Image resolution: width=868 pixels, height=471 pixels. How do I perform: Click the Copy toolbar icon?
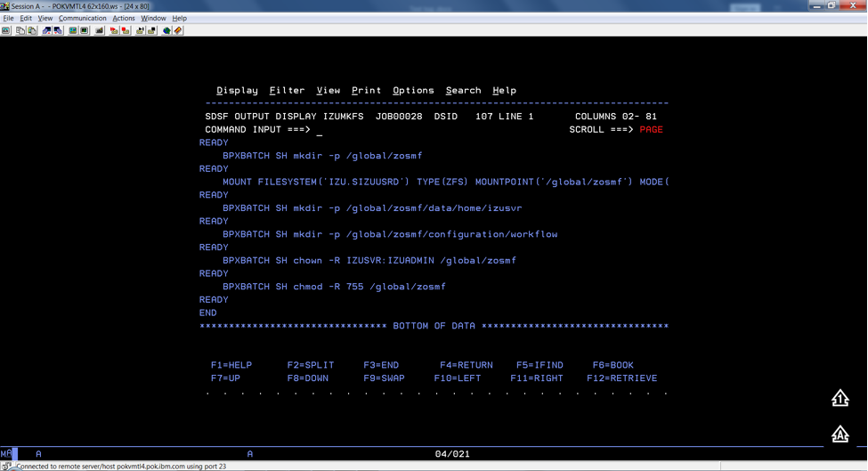(x=20, y=30)
